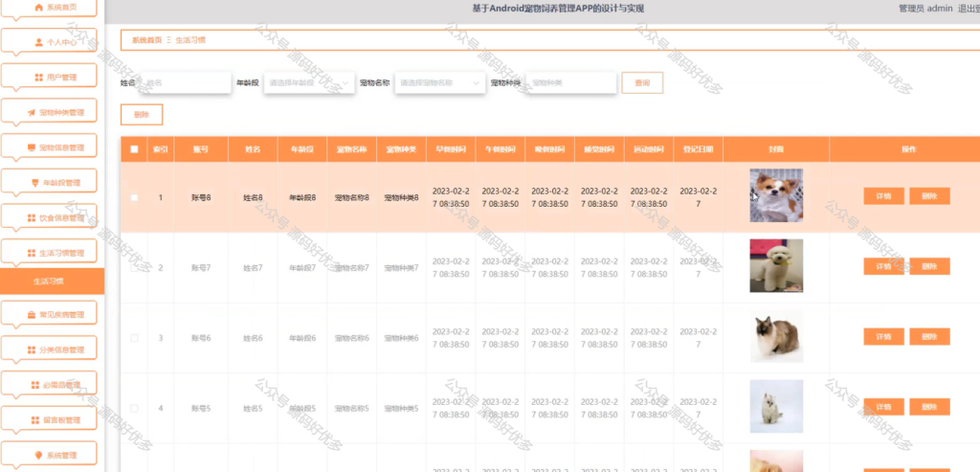Open the 宠物名称 dropdown filter
This screenshot has width=980, height=472.
click(440, 82)
